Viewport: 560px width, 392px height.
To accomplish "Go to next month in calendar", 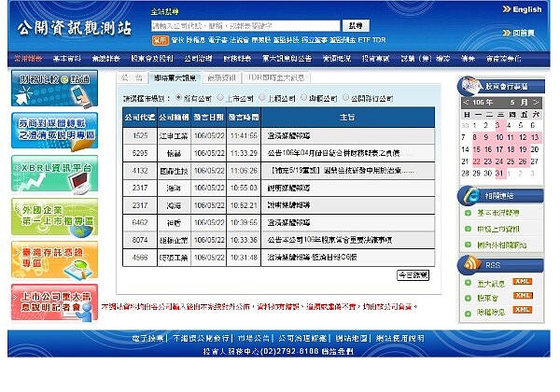I will [x=536, y=103].
